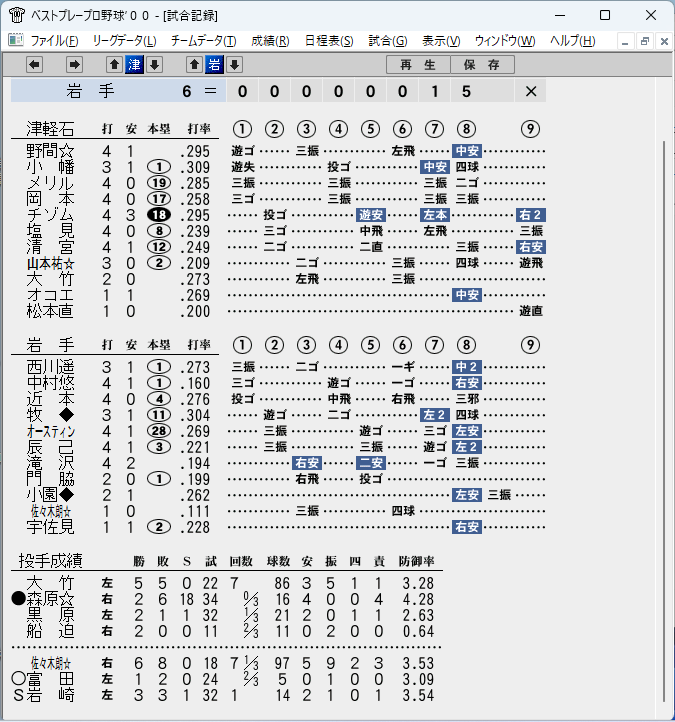Close the inner 試合記録 document

pyautogui.click(x=664, y=42)
